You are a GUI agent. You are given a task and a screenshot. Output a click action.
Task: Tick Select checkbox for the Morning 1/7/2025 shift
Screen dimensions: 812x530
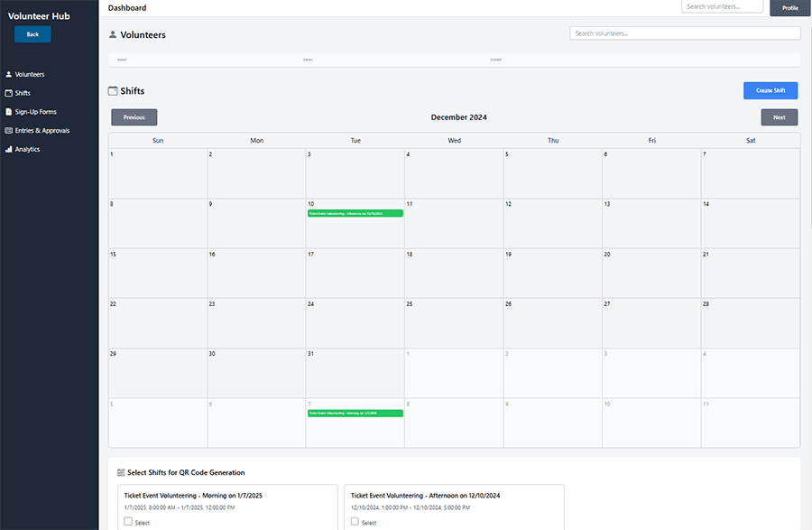pyautogui.click(x=128, y=521)
